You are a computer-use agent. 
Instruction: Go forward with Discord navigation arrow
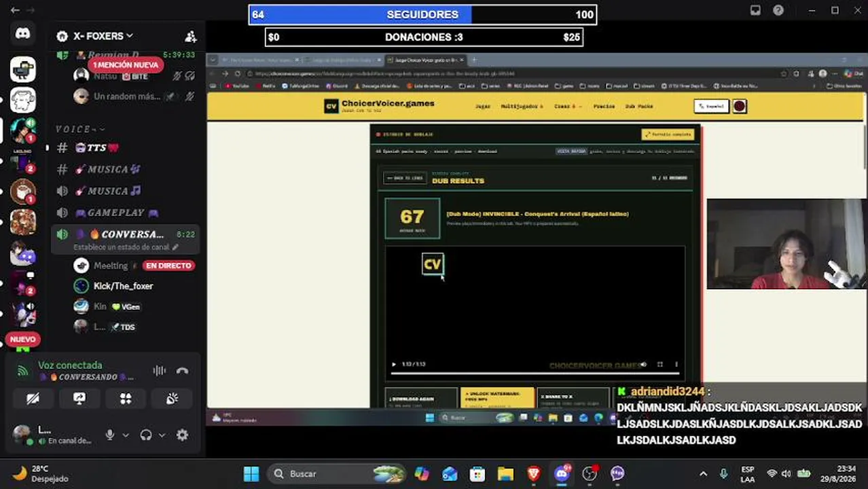(31, 10)
